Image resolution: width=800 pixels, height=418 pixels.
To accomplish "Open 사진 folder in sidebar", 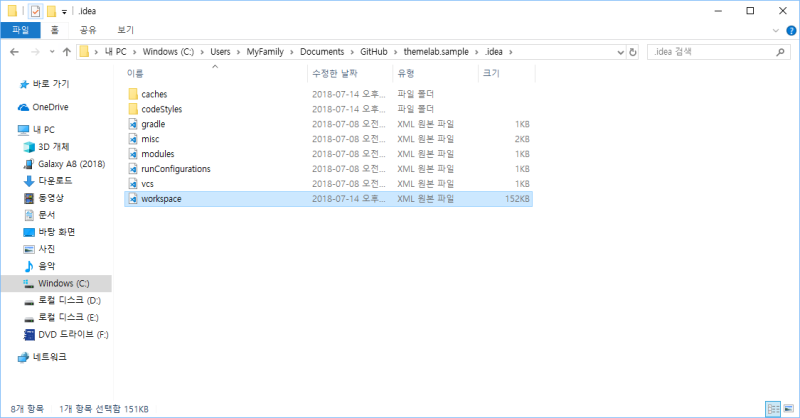I will pos(46,249).
